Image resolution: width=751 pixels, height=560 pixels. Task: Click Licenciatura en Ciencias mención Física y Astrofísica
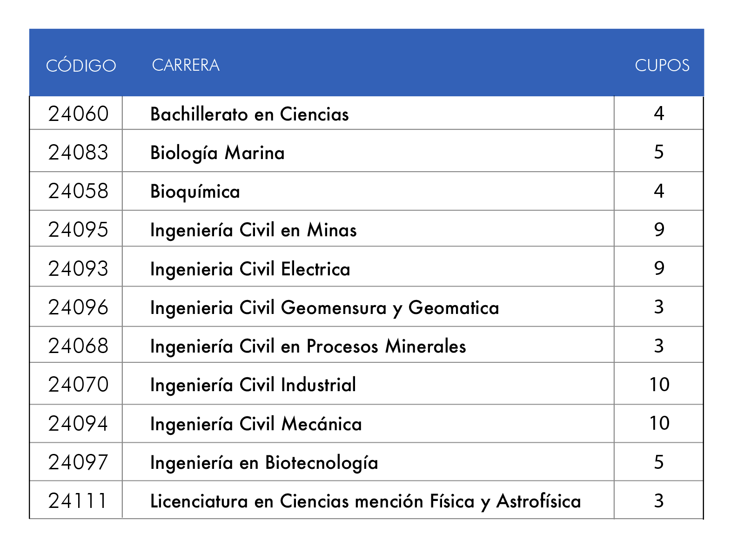(366, 501)
